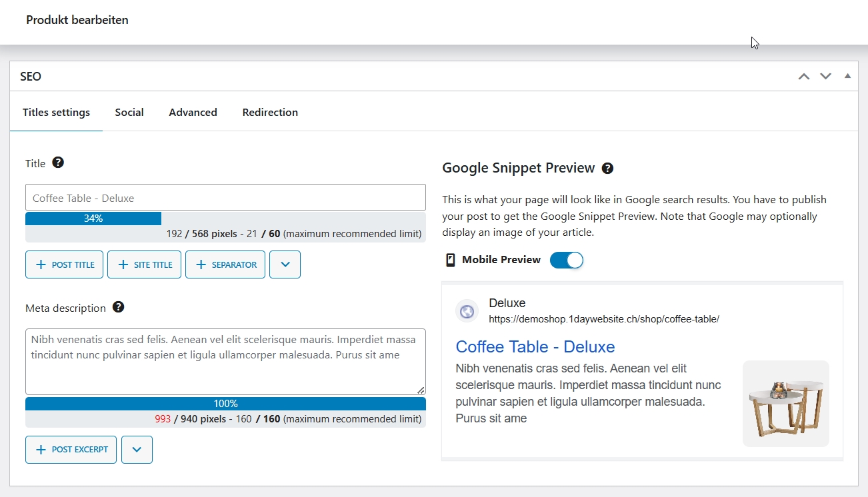Collapse the SEO panel with the triangle
The height and width of the screenshot is (497, 868).
[x=847, y=76]
